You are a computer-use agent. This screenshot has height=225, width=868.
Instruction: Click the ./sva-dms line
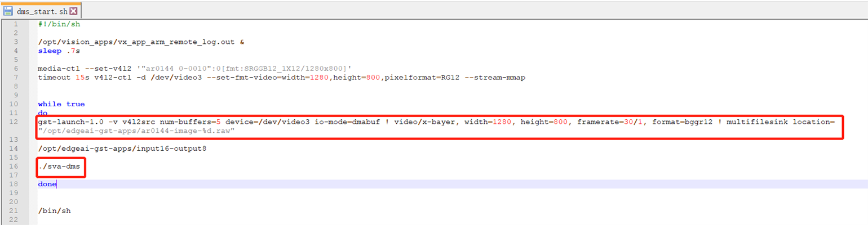pos(59,166)
